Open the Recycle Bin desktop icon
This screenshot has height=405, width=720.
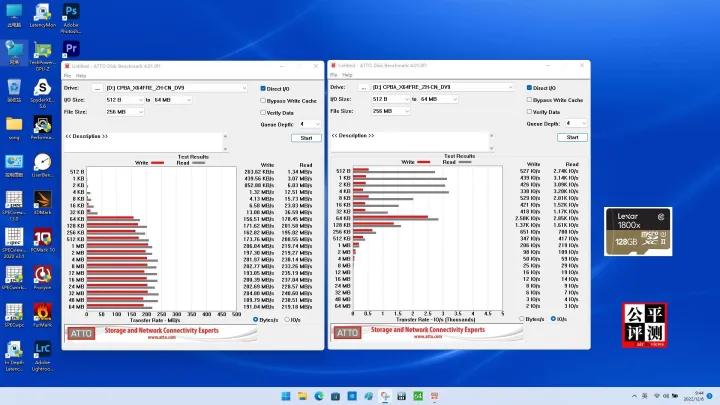(x=14, y=90)
